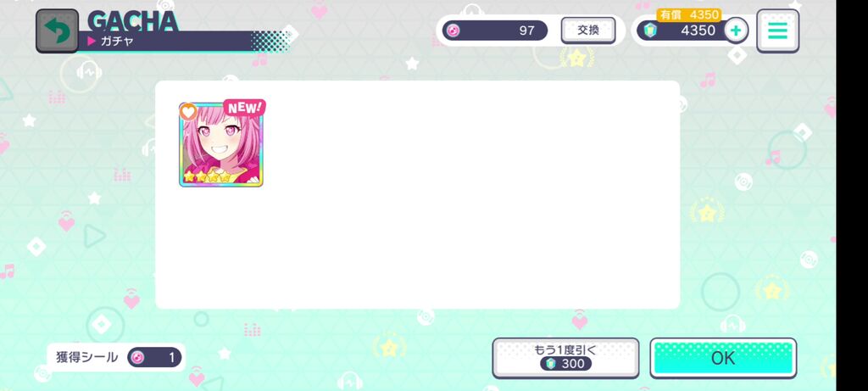Tap the orange heart attribute icon on card
The image size is (868, 391).
pos(188,111)
